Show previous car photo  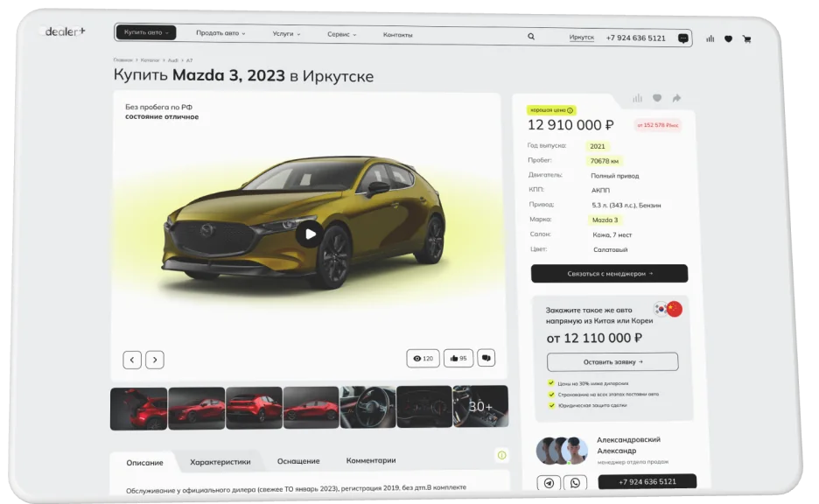(132, 360)
